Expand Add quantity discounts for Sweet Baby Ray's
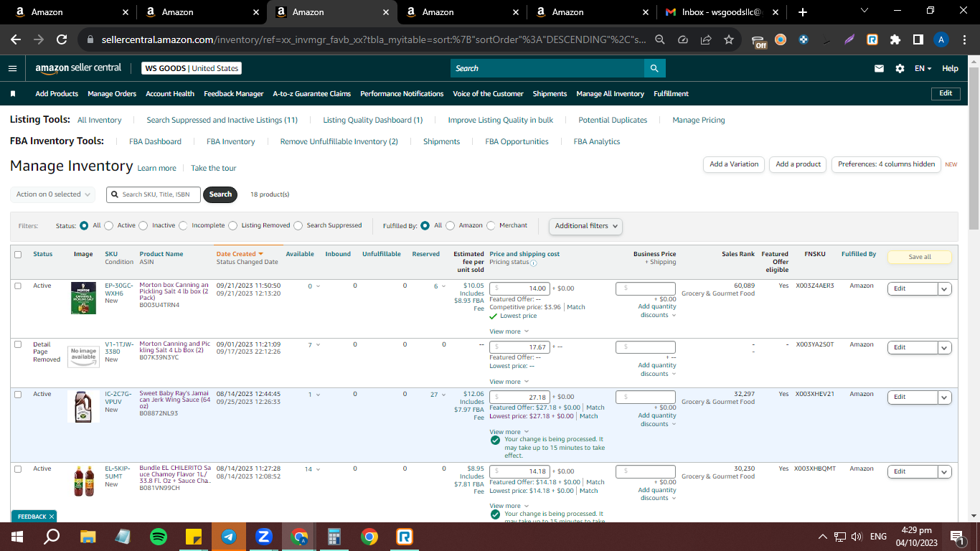 click(x=656, y=420)
